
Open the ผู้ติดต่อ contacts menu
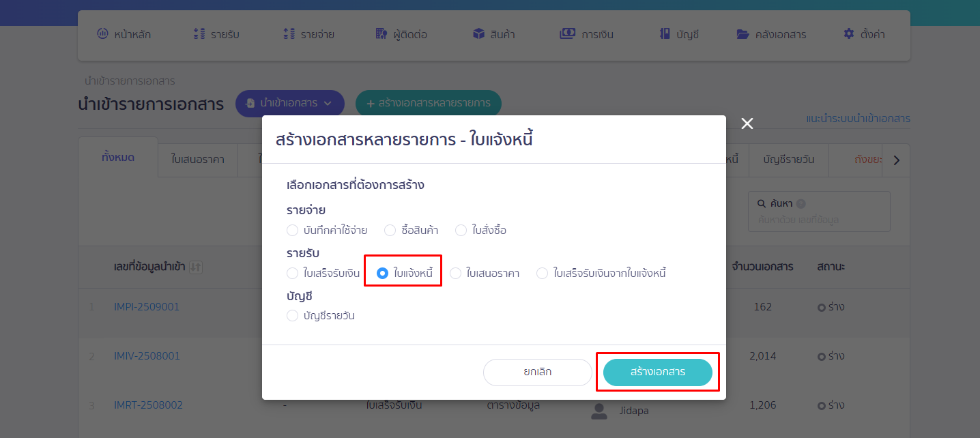(x=401, y=34)
